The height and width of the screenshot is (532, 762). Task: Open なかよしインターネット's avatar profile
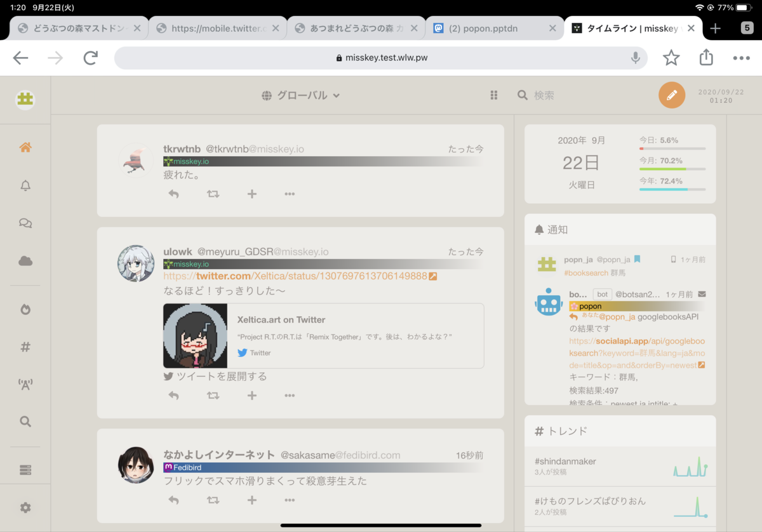(x=136, y=465)
